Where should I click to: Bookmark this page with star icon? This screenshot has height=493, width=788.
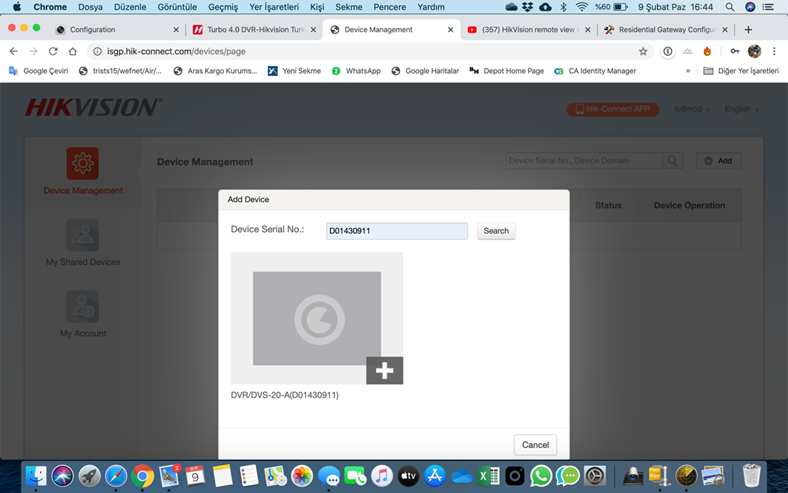coord(643,51)
